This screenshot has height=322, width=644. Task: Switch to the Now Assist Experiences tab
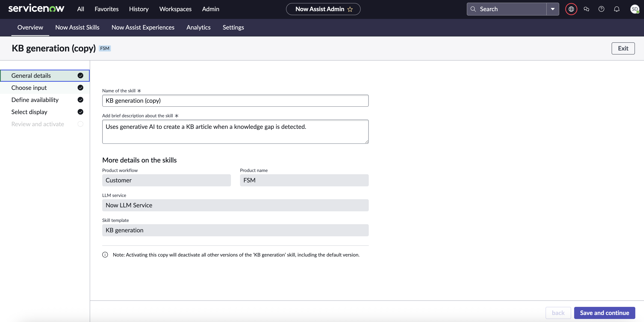[x=143, y=27]
